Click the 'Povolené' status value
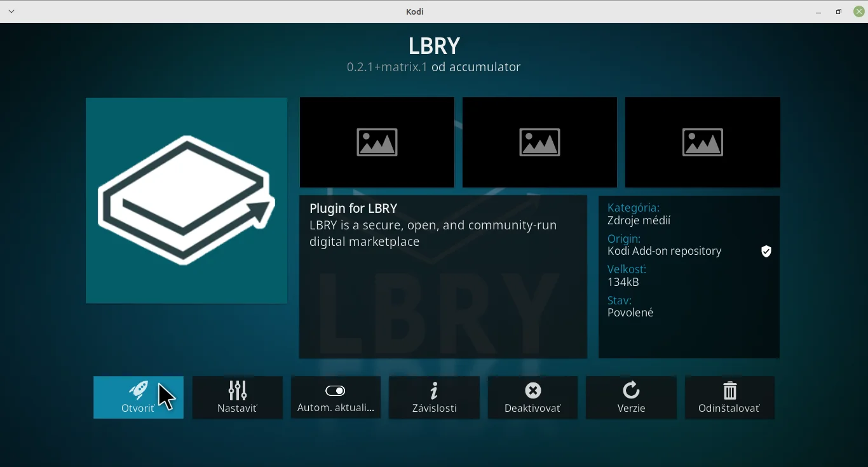Viewport: 868px width, 467px height. point(631,313)
